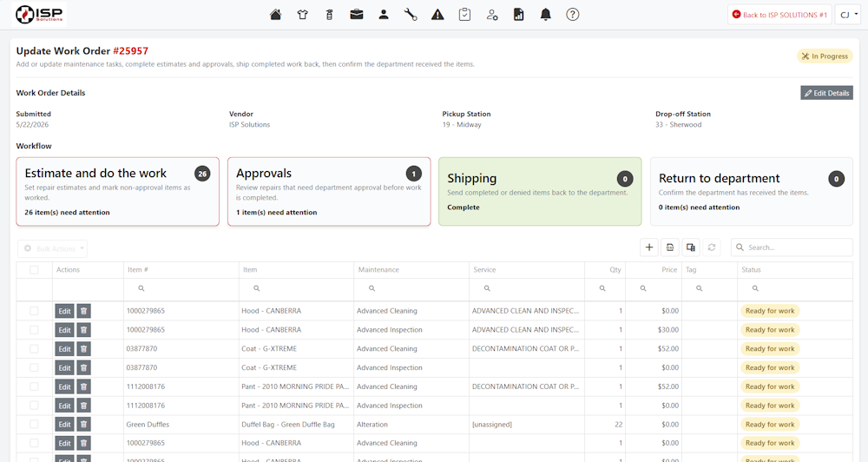
Task: Sort by the Price column header
Action: [669, 270]
